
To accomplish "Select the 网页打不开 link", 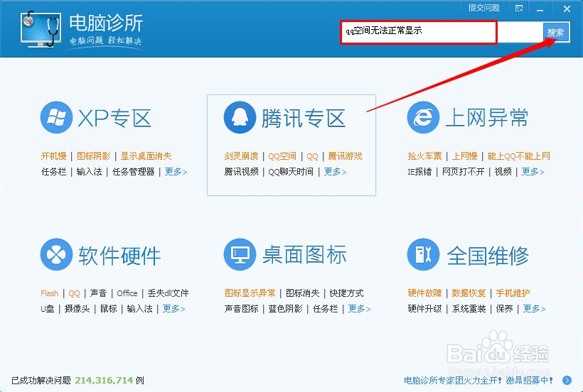I will tap(463, 172).
